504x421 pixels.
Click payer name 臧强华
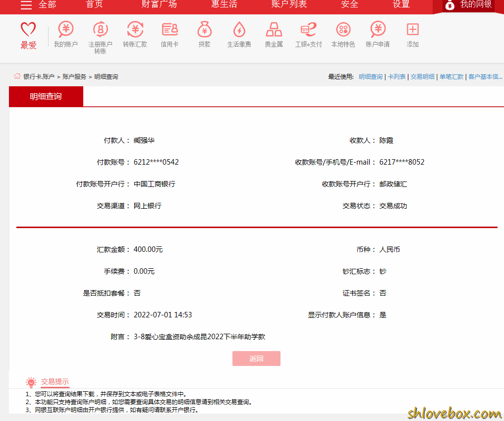click(144, 140)
